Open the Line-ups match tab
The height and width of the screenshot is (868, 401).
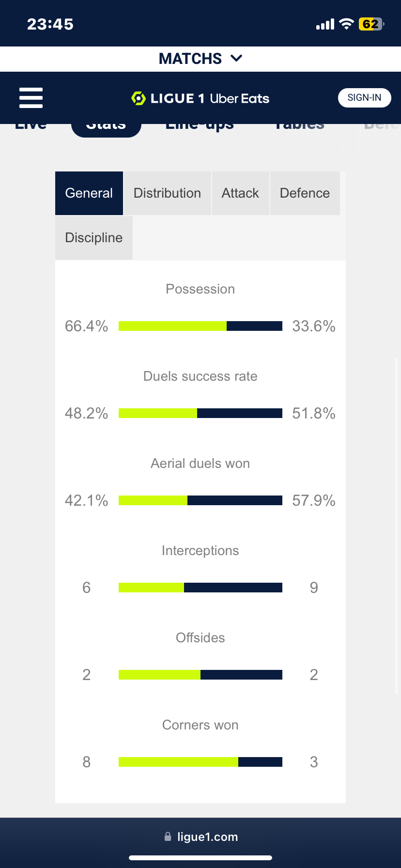(x=200, y=127)
